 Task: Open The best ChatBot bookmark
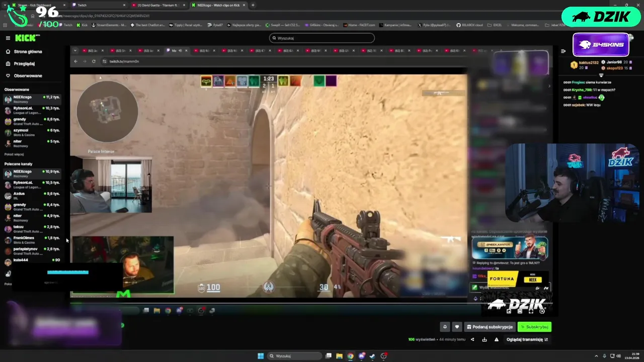(x=148, y=25)
